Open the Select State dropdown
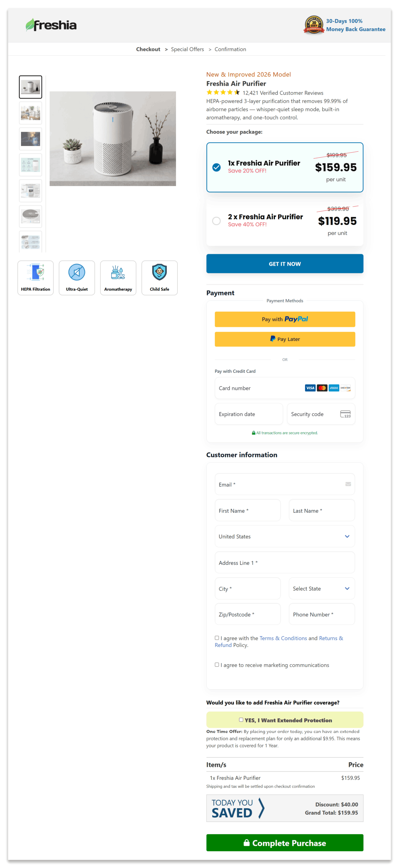 tap(322, 589)
